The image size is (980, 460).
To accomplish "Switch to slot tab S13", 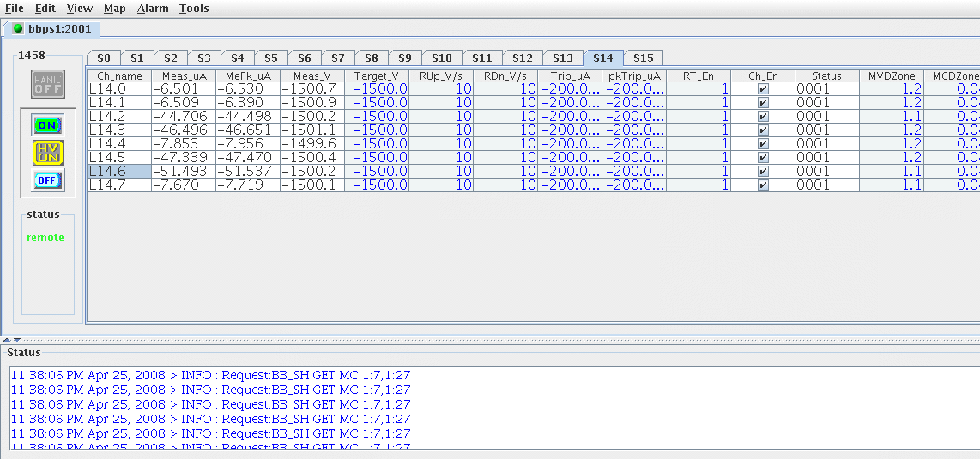I will click(562, 57).
